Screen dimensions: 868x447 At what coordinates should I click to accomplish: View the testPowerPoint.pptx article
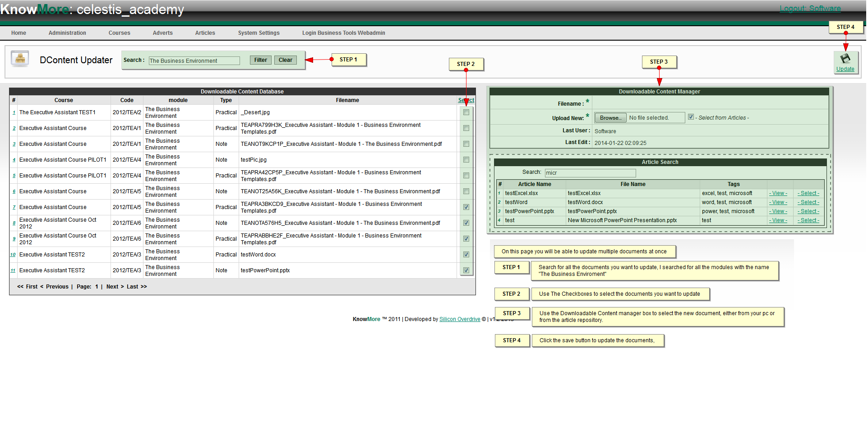click(x=778, y=211)
